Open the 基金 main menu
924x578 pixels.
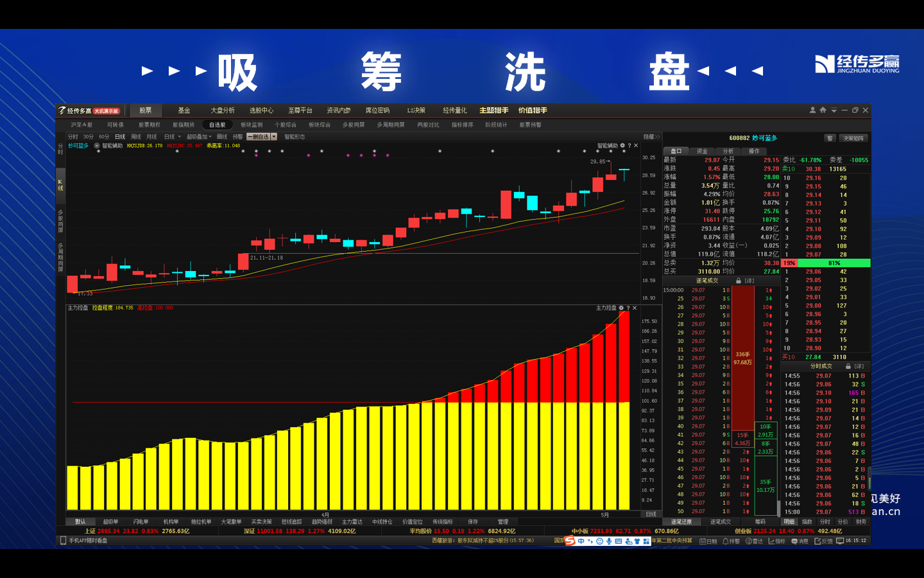click(x=184, y=110)
